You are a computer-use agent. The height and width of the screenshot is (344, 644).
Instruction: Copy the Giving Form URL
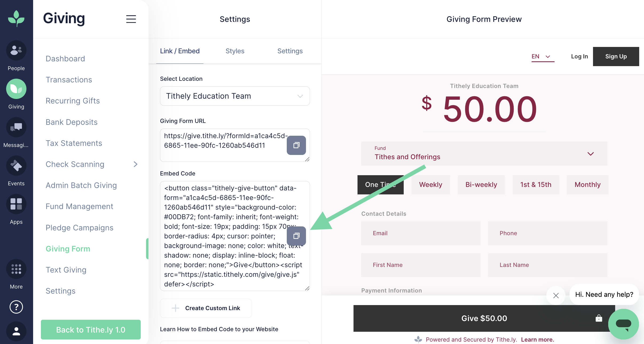[296, 145]
